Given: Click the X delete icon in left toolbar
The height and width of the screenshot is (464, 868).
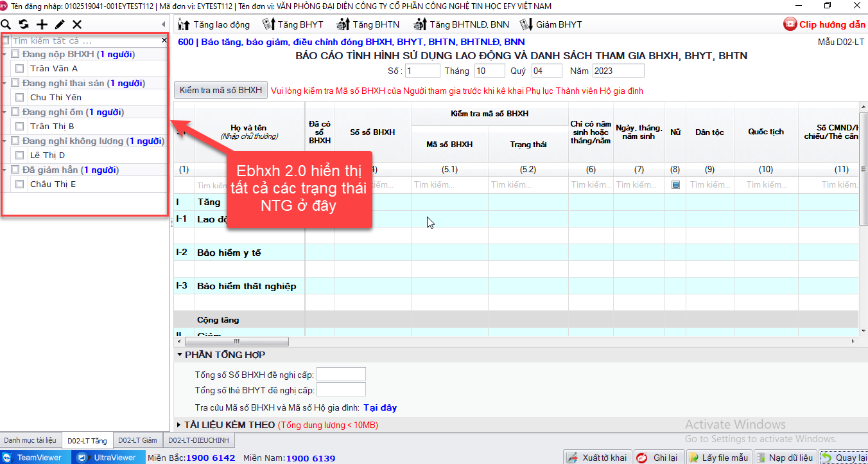Looking at the screenshot, I should 77,24.
